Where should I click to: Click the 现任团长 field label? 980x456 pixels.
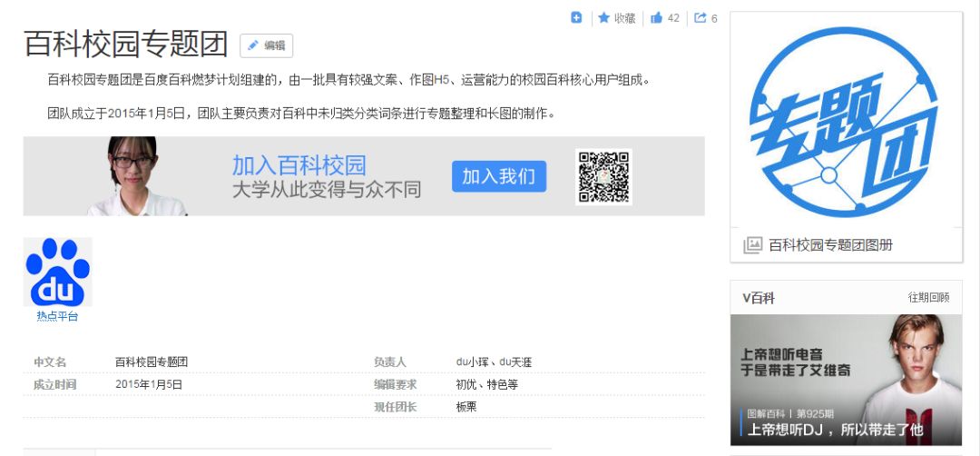(395, 407)
